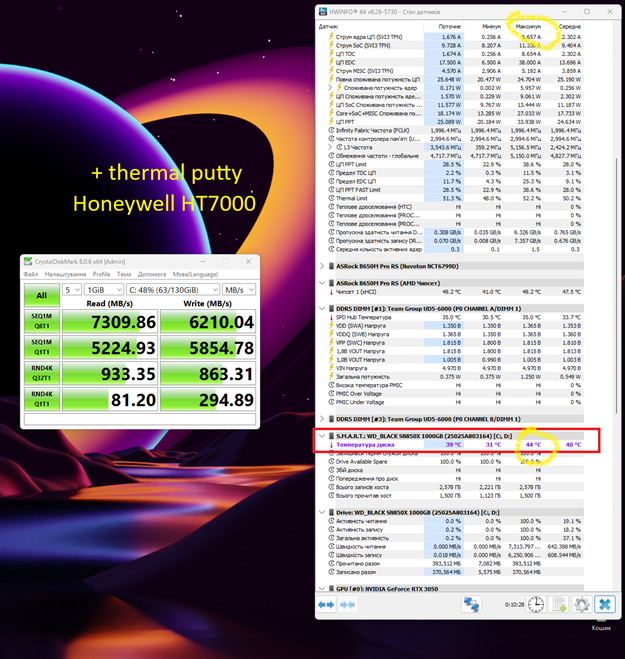Click the blue X close-sensors icon in toolbar

pos(605,605)
